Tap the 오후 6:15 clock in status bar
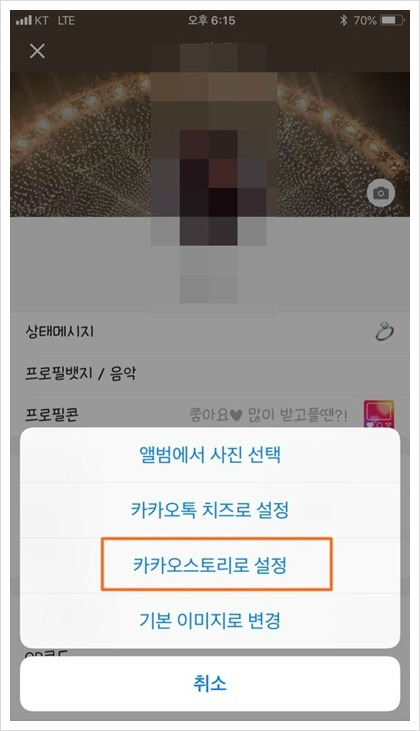 211,21
